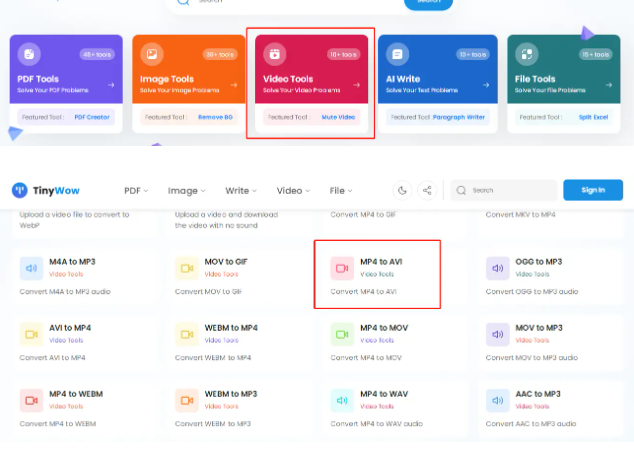Viewport: 634px width, 468px height.
Task: Open the Remove BG featured tool link
Action: coord(215,117)
